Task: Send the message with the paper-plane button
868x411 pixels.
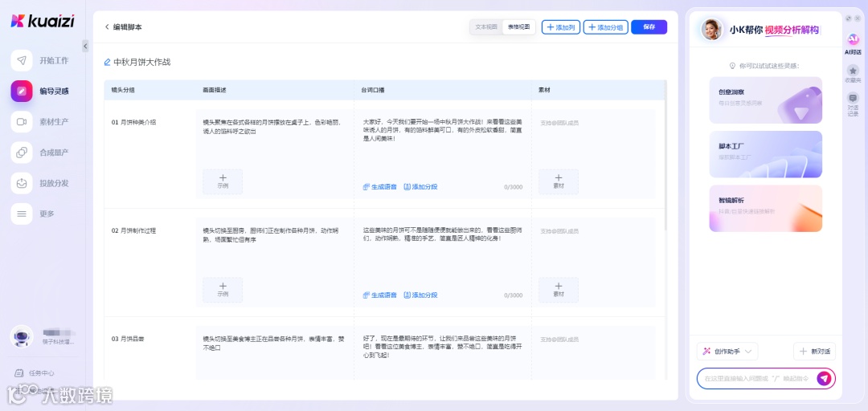Action: click(825, 378)
